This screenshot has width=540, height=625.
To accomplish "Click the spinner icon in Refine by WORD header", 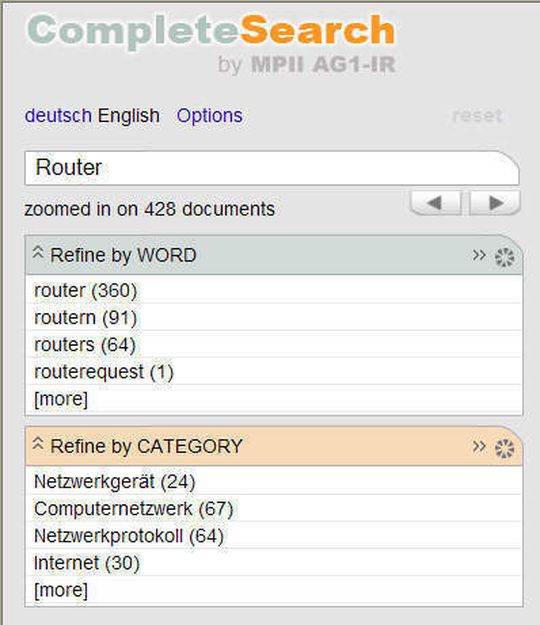I will point(505,257).
